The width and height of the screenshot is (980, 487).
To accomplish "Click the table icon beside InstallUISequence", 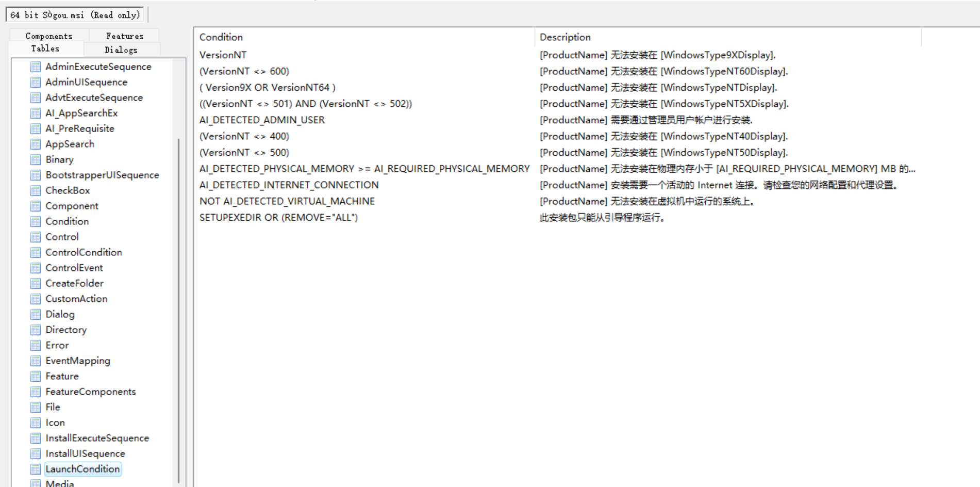I will pos(36,454).
